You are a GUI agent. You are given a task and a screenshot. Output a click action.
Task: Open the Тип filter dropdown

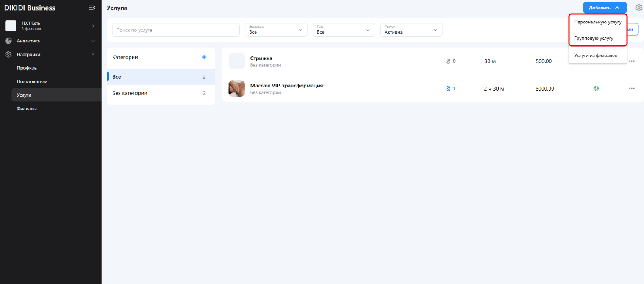coord(343,30)
